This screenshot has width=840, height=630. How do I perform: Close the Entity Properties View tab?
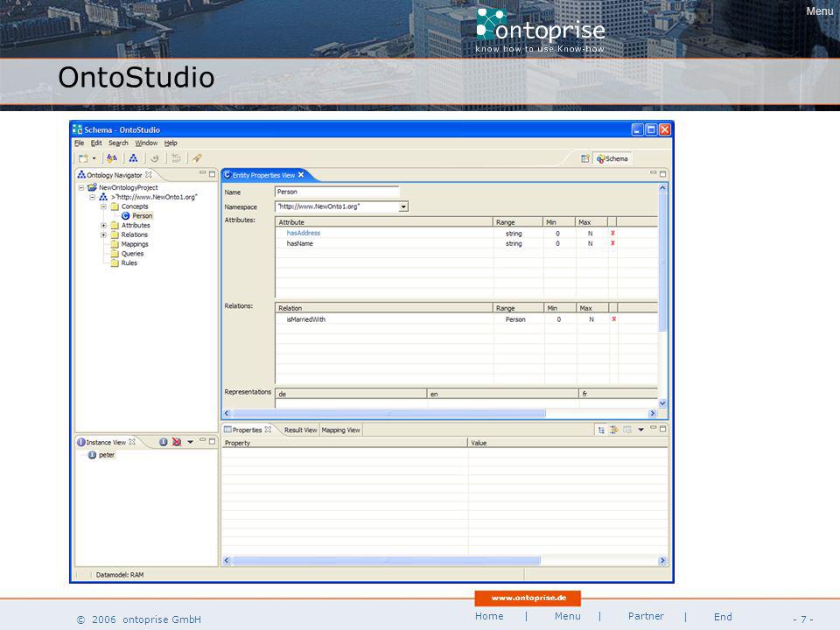click(x=301, y=175)
